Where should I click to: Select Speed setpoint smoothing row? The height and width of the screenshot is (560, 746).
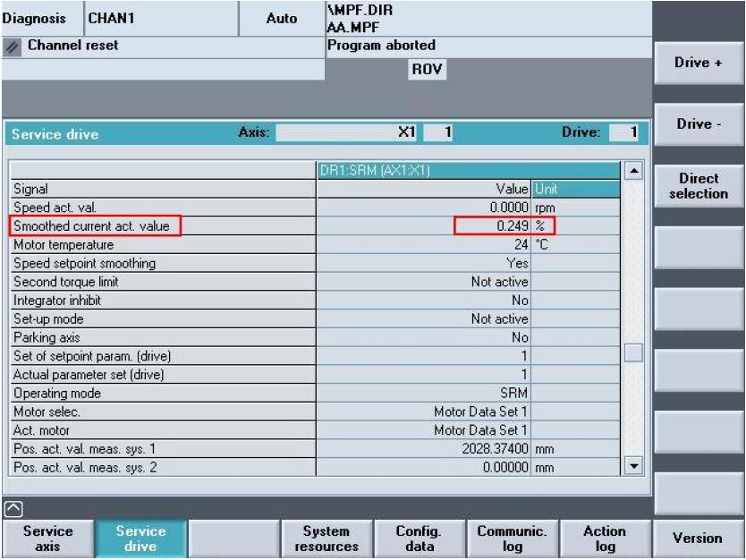tap(315, 263)
